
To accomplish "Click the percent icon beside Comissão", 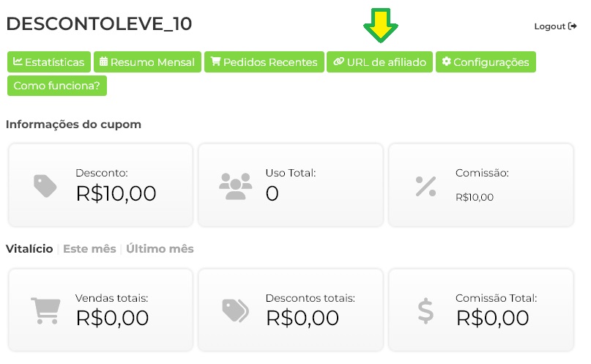I will pyautogui.click(x=425, y=186).
